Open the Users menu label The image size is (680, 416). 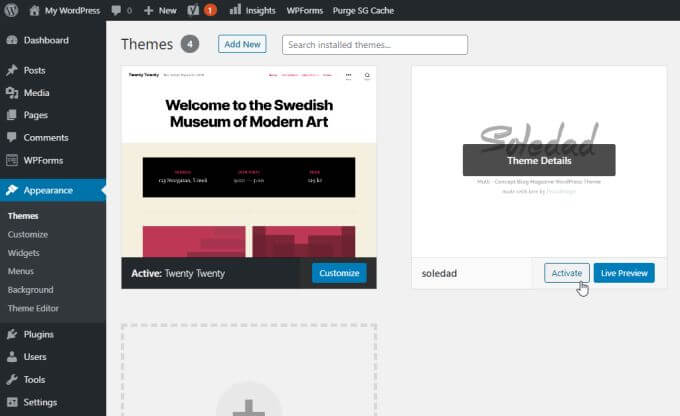click(35, 357)
